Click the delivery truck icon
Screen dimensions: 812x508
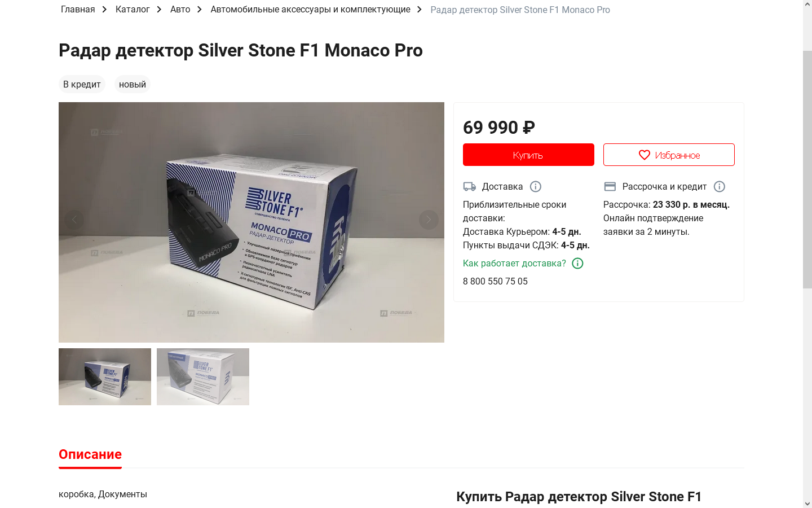[x=469, y=186]
